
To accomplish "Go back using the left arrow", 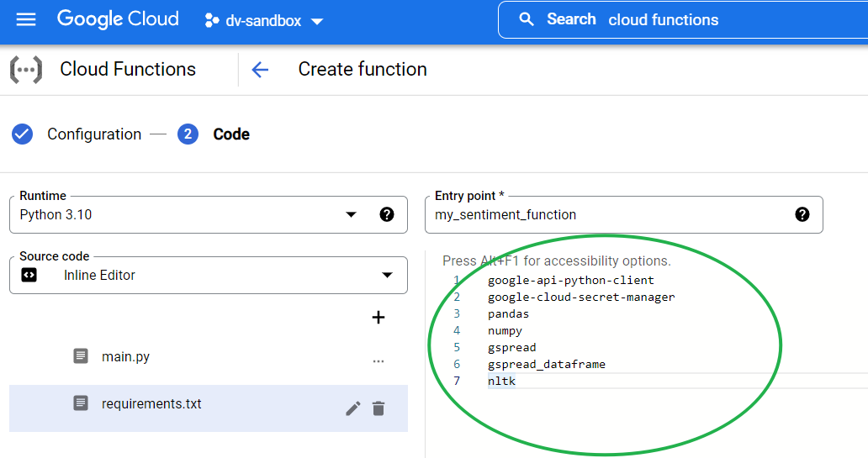I will point(260,70).
